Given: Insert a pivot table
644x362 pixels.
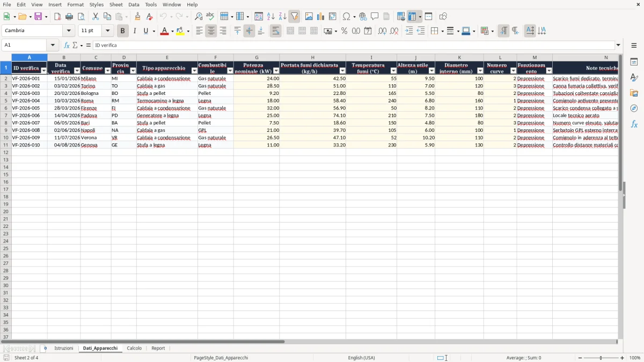Looking at the screenshot, I should pyautogui.click(x=333, y=17).
